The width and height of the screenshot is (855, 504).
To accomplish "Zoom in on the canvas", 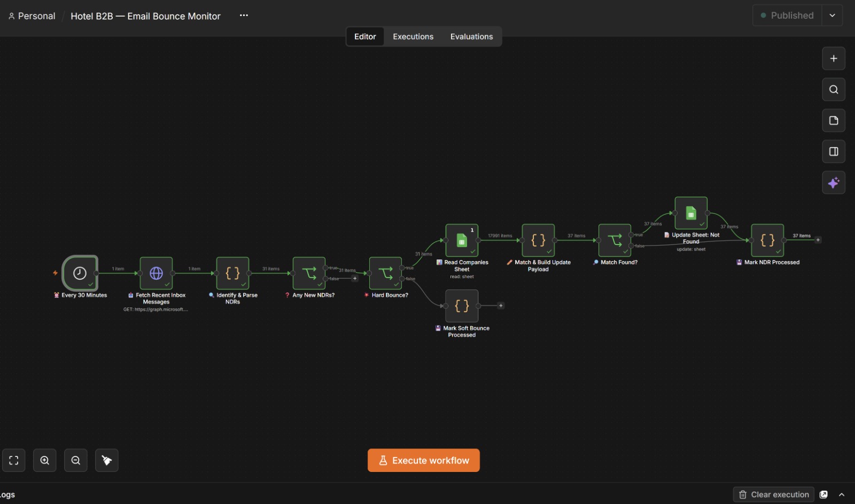I will pos(45,460).
